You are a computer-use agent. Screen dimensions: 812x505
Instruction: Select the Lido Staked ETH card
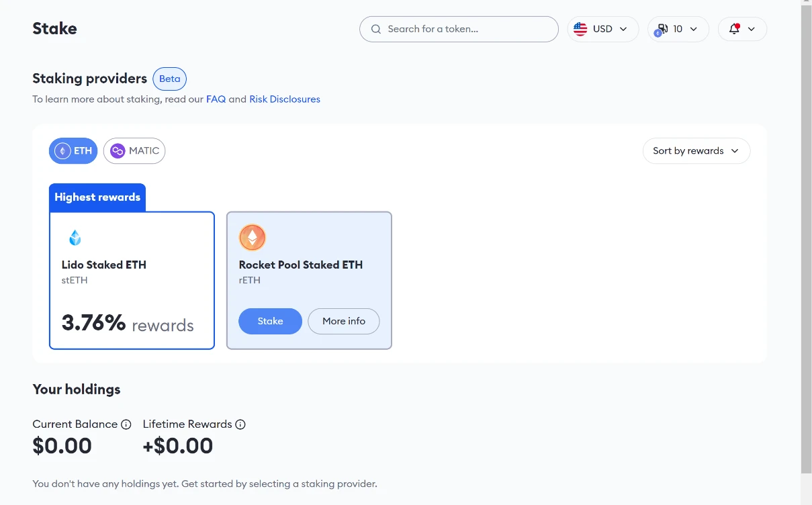[132, 281]
